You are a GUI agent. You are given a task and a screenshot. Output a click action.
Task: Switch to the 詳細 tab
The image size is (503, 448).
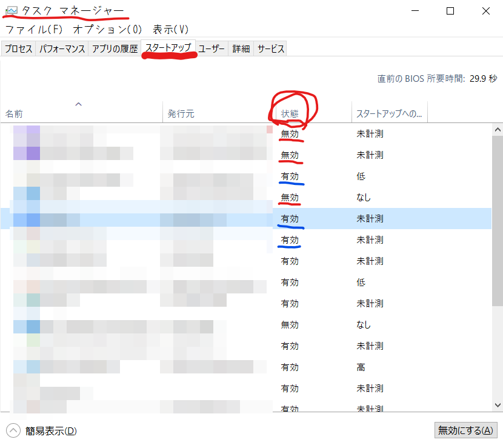coord(241,48)
